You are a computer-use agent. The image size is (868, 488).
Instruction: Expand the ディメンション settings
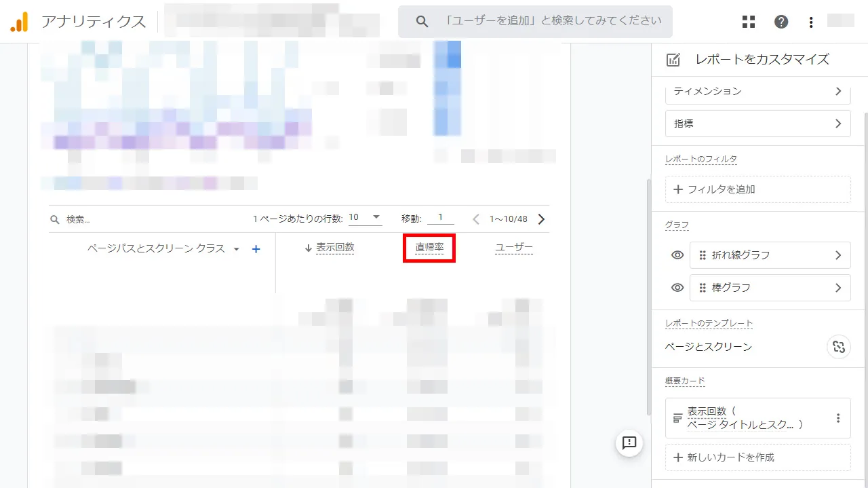(757, 91)
